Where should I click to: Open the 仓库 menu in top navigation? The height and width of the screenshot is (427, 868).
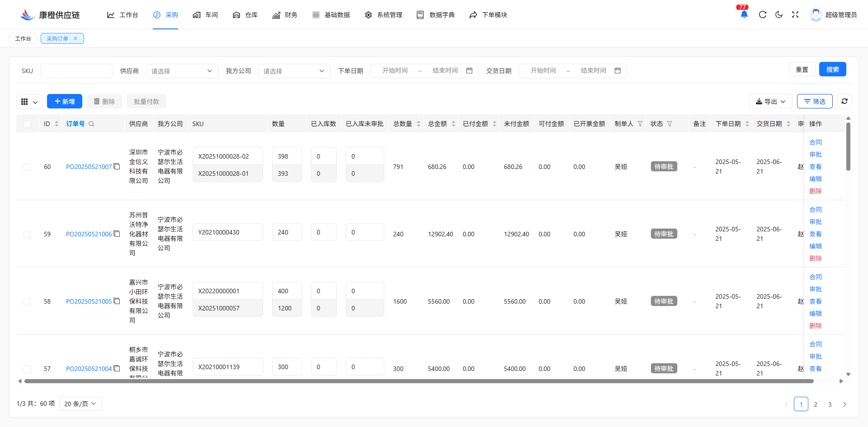pyautogui.click(x=245, y=15)
